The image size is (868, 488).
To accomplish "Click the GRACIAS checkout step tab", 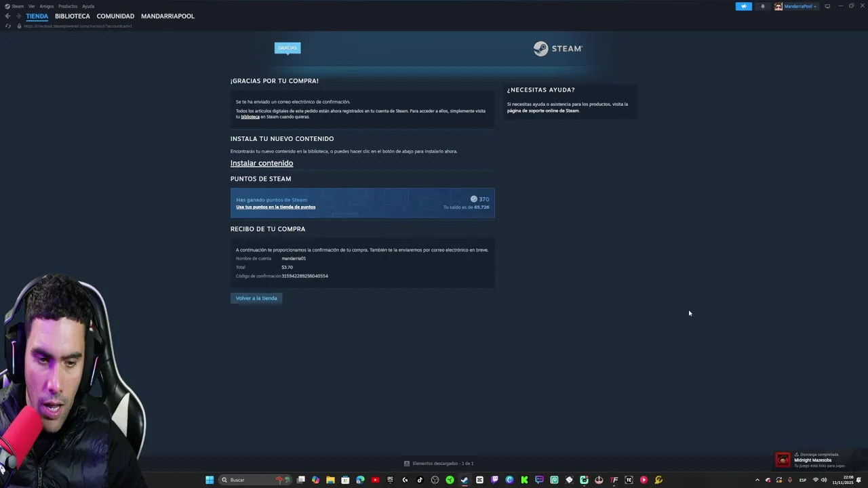I will [288, 48].
